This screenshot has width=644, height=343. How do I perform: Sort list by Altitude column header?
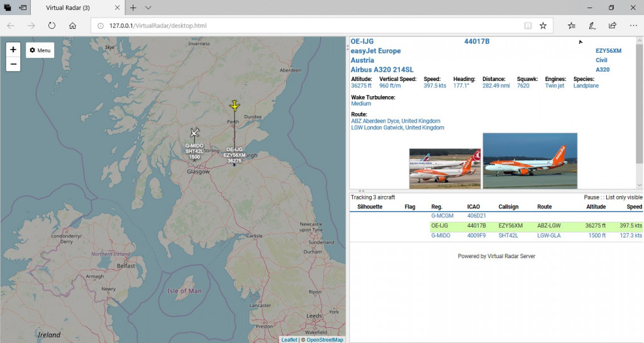(596, 207)
